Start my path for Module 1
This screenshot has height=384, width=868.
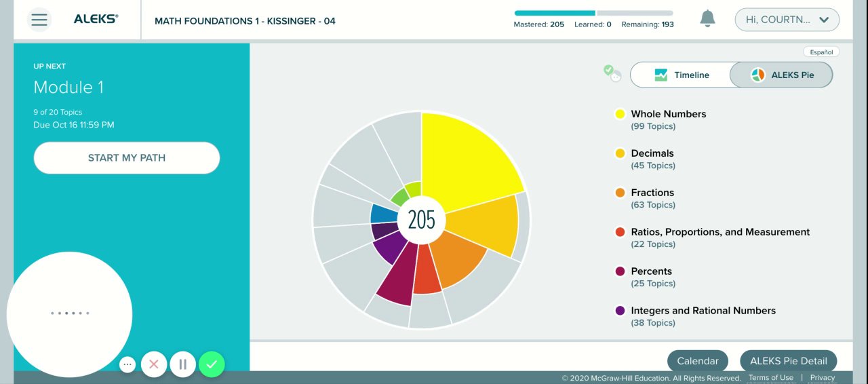(127, 158)
